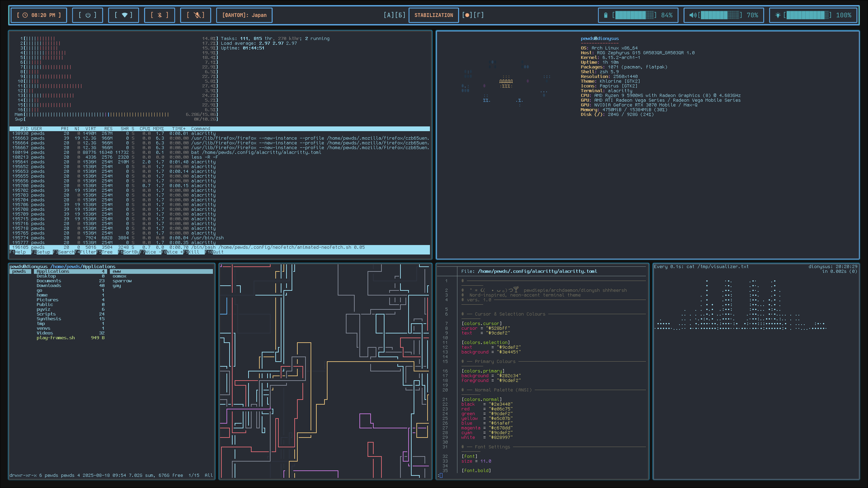Select highlighted animated-neofetch.sh process row
The image size is (868, 488).
[220, 247]
